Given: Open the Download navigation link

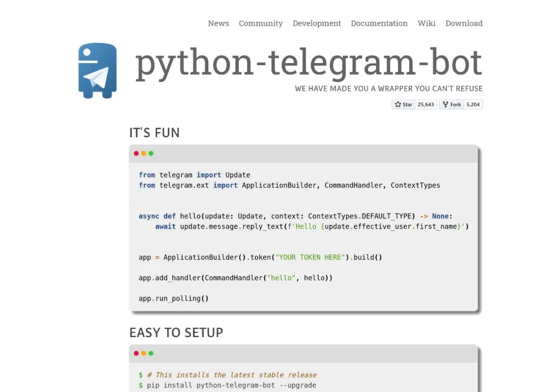Looking at the screenshot, I should (464, 23).
